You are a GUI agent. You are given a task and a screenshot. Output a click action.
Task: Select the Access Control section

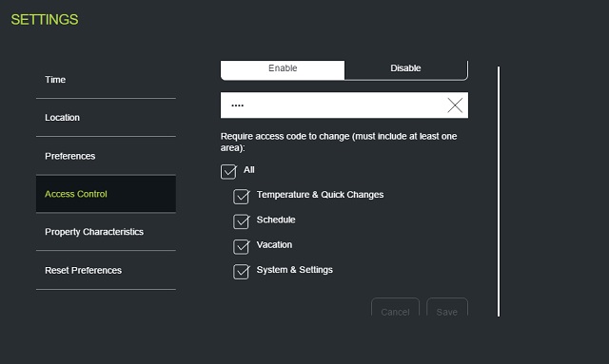point(106,194)
